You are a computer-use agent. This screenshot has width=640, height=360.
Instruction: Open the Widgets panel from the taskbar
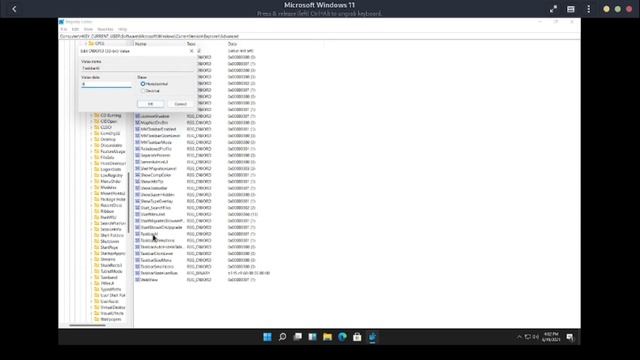tap(312, 337)
